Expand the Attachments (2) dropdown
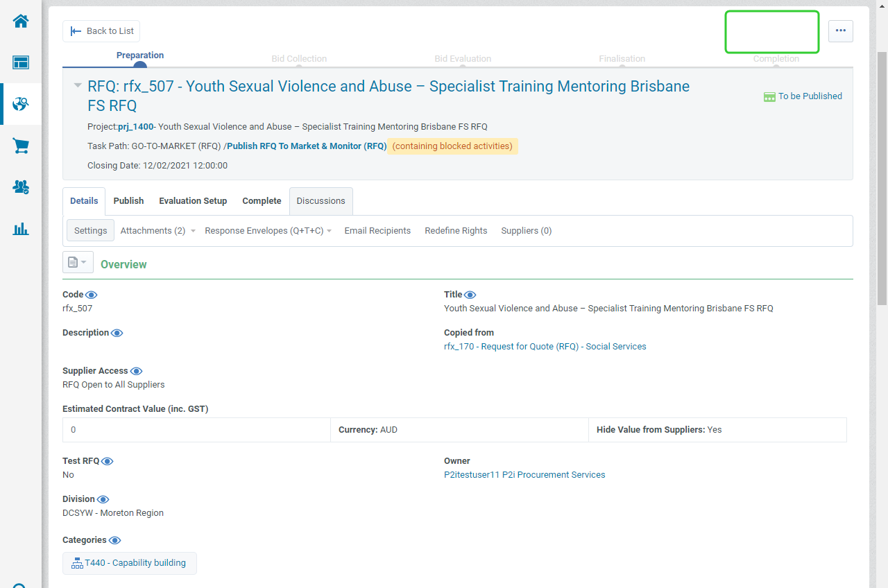 [157, 231]
